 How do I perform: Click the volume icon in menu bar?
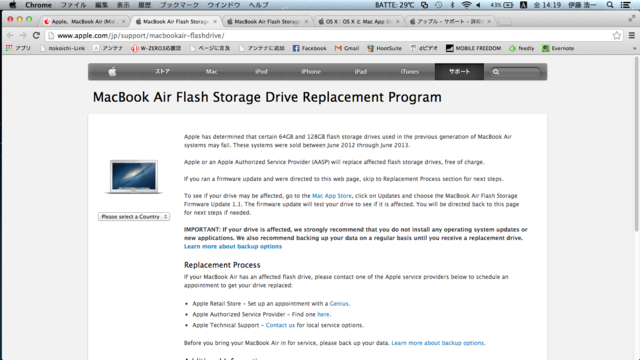click(x=478, y=5)
